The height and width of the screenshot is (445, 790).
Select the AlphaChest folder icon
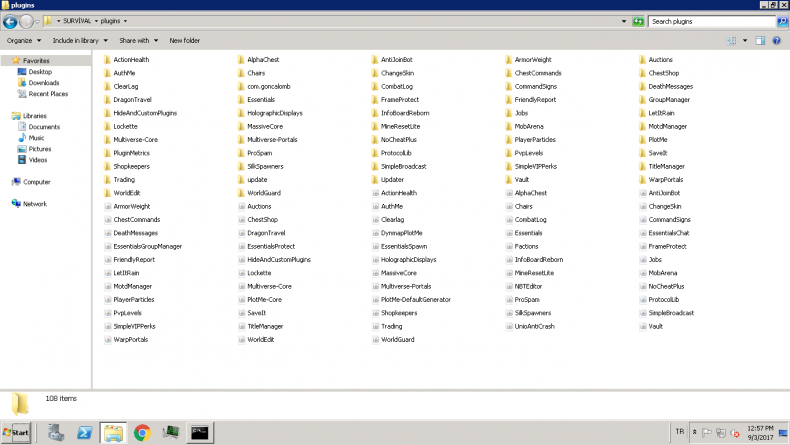coord(241,59)
